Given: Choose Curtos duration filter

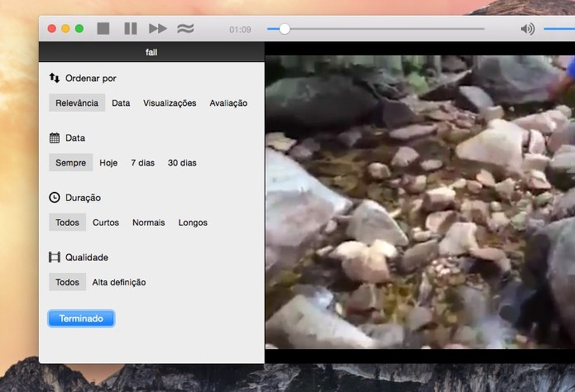Looking at the screenshot, I should (x=106, y=223).
